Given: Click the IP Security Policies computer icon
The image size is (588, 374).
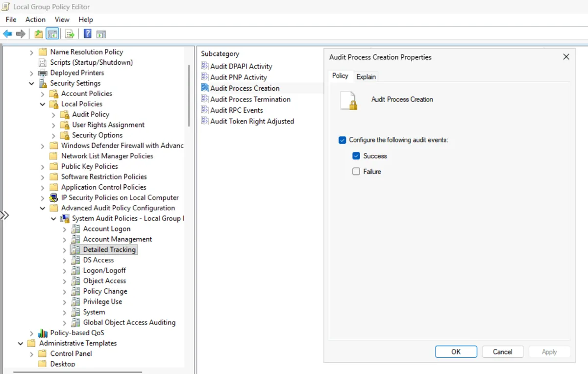Looking at the screenshot, I should pos(53,198).
